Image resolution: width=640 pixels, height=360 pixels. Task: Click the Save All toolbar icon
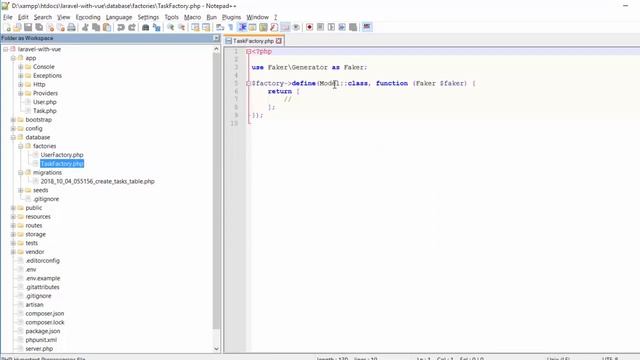[39, 27]
